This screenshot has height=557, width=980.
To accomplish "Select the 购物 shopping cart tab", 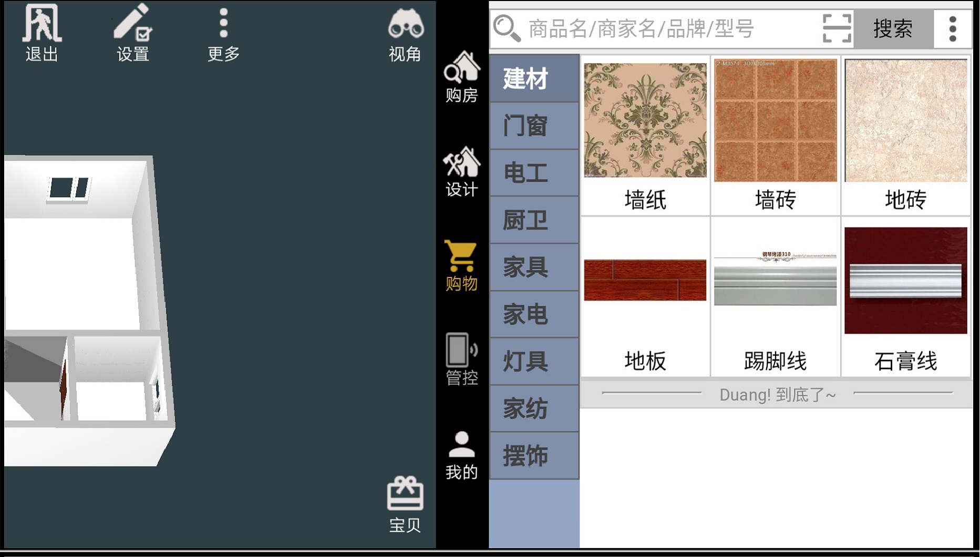I will [x=461, y=266].
